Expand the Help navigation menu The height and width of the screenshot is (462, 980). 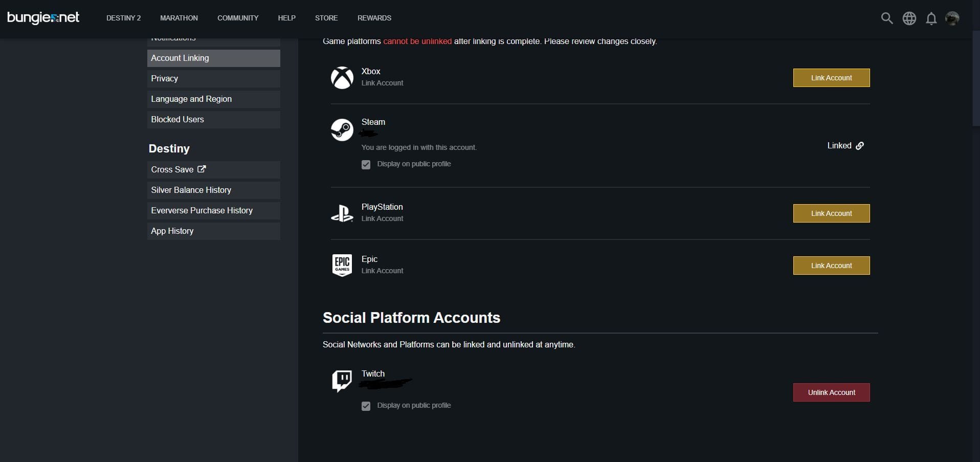(286, 18)
